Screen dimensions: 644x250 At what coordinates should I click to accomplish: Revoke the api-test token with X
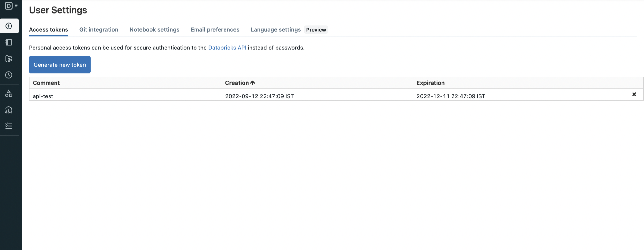tap(634, 94)
